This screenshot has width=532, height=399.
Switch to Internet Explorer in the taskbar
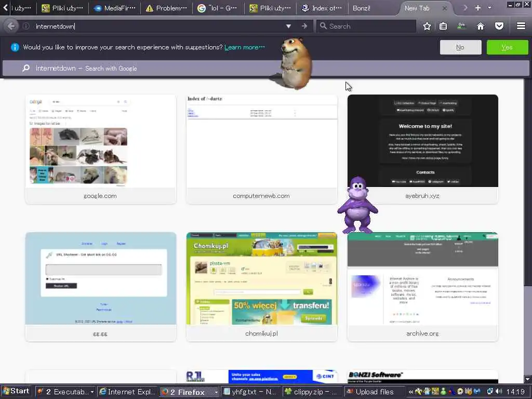click(x=127, y=392)
